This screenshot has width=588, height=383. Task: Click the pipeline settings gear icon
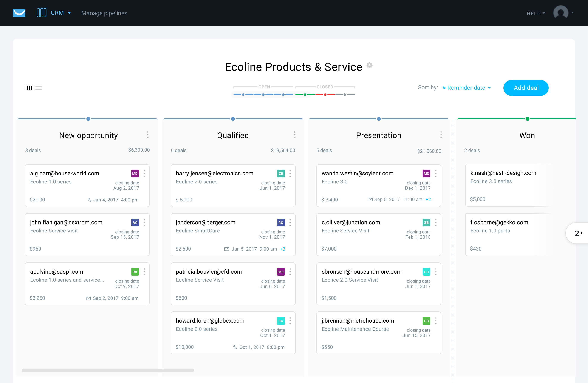pyautogui.click(x=369, y=65)
